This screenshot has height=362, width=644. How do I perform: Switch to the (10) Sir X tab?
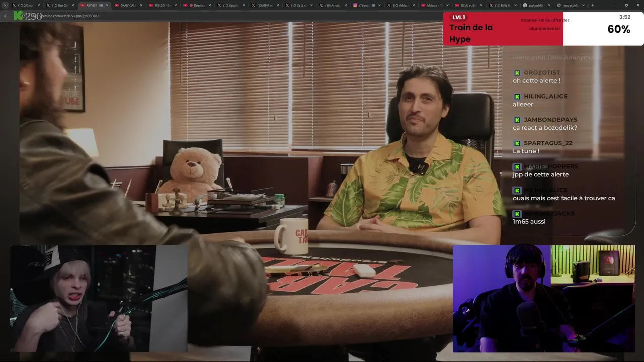pyautogui.click(x=299, y=5)
